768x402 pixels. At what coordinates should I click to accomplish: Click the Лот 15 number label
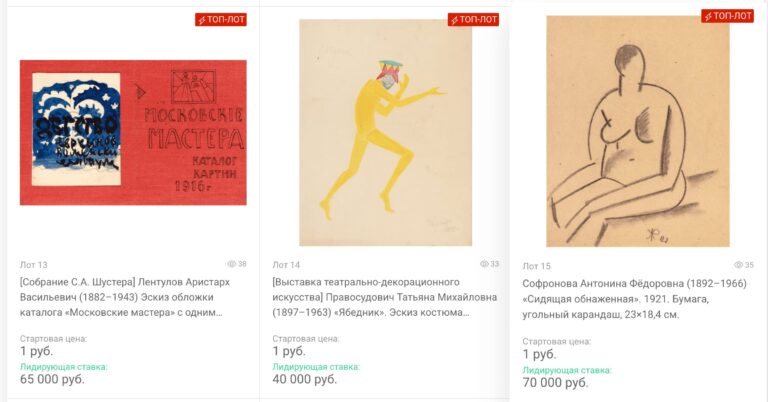tap(536, 266)
